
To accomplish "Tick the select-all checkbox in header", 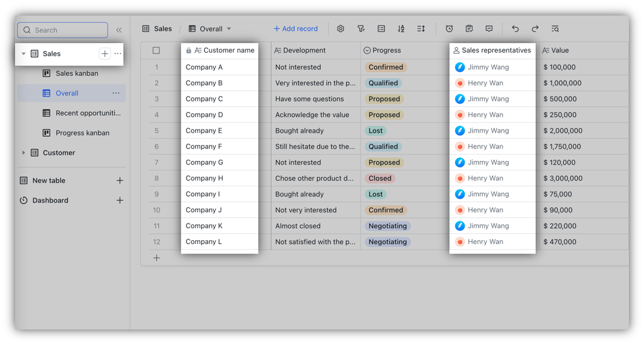I will 156,51.
